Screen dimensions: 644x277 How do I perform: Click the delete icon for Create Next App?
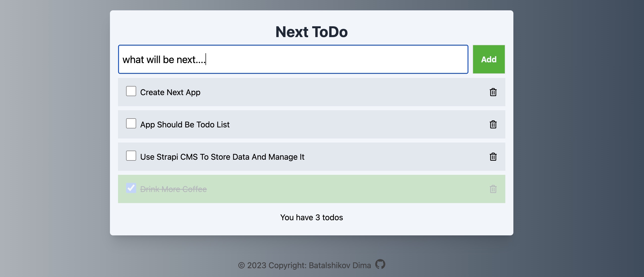pos(493,92)
